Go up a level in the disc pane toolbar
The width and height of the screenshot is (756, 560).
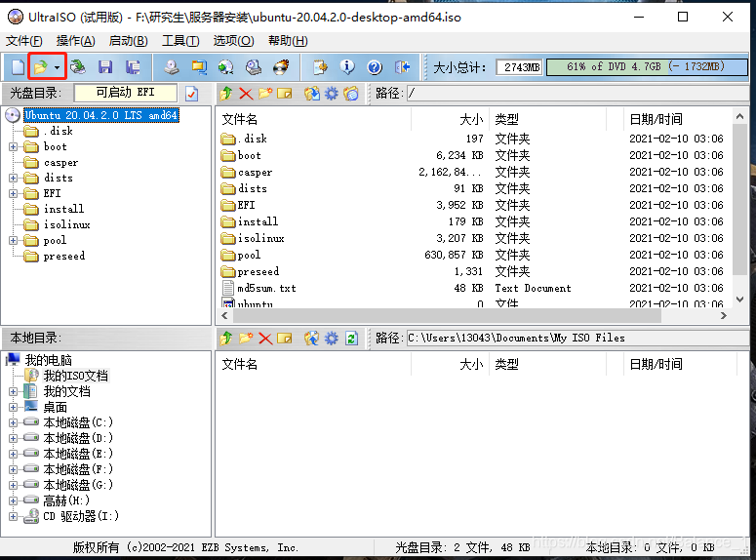pos(226,93)
